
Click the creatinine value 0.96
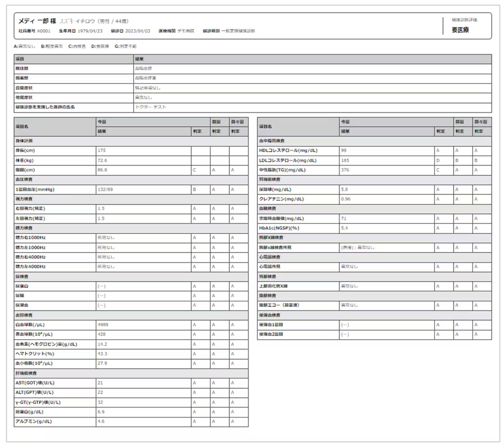pos(346,199)
